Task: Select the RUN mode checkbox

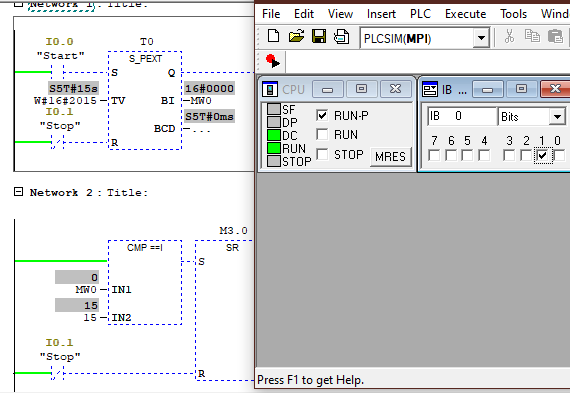Action: (322, 134)
